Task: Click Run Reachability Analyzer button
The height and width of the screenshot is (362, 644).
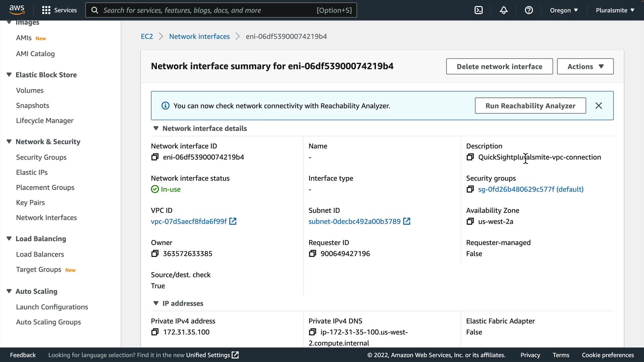Action: pos(530,106)
